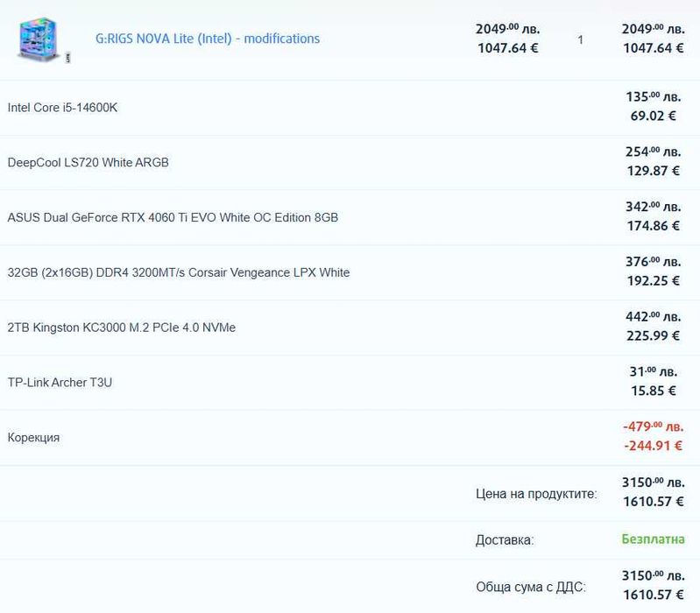Click the 174.86 € RTX 4060 Ti price

coord(653,226)
